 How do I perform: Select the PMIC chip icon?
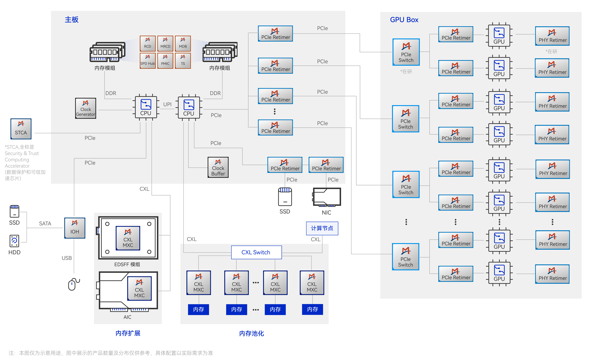165,61
